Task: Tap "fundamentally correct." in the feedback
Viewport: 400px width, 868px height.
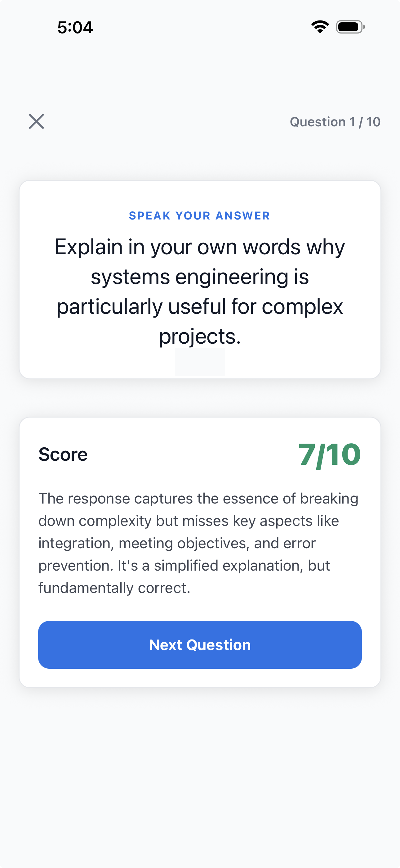Action: tap(114, 588)
